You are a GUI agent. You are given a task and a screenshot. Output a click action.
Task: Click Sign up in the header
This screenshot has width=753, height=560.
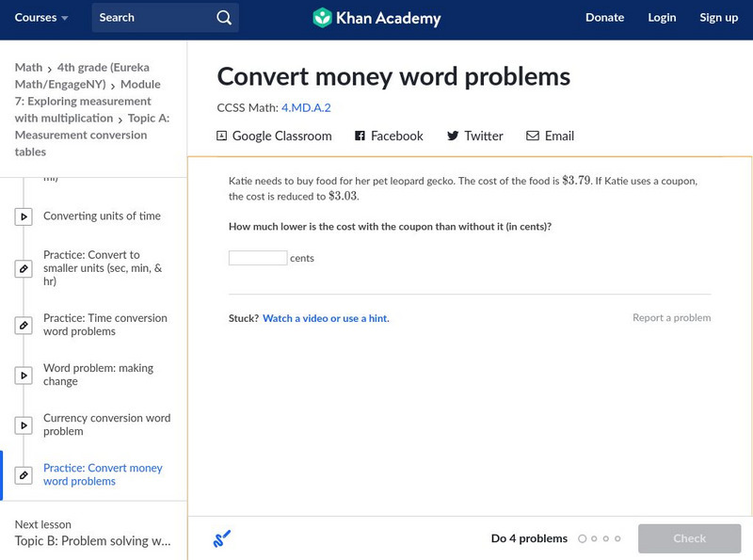(x=718, y=18)
